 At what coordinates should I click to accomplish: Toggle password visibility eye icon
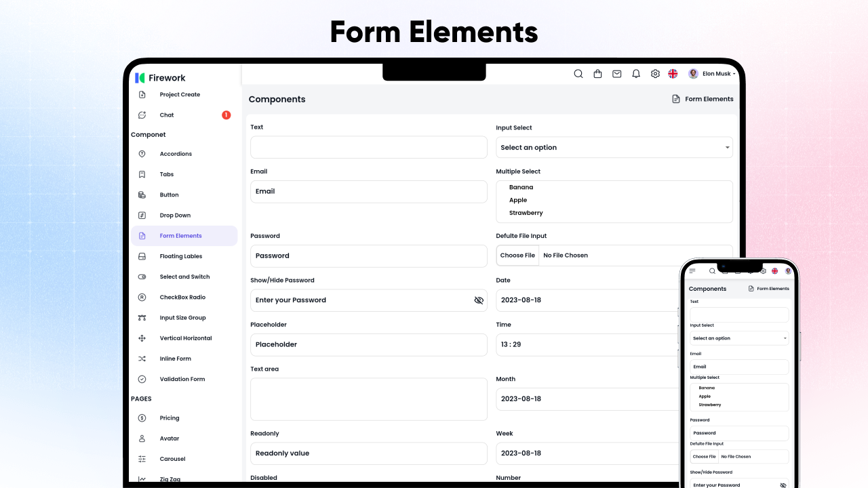(x=479, y=300)
